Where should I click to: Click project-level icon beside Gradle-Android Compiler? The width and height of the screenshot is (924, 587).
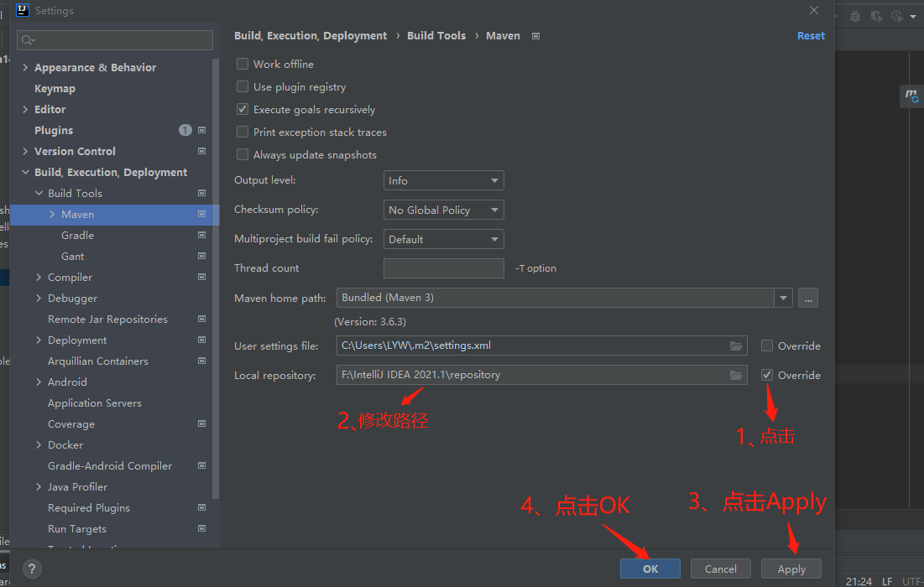201,465
